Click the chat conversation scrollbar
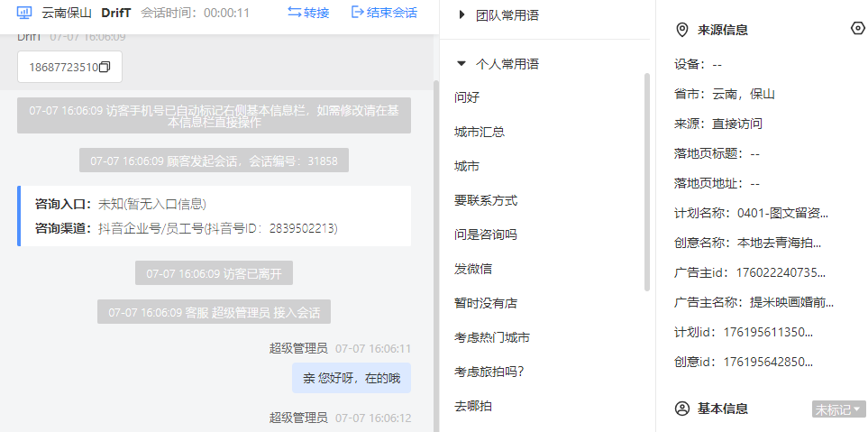The height and width of the screenshot is (432, 868). tap(436, 254)
